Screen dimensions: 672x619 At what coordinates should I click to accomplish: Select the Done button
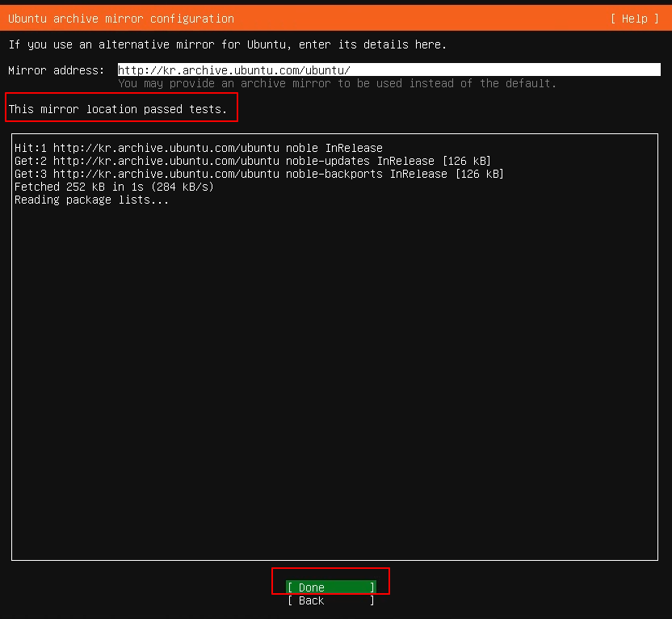click(331, 587)
